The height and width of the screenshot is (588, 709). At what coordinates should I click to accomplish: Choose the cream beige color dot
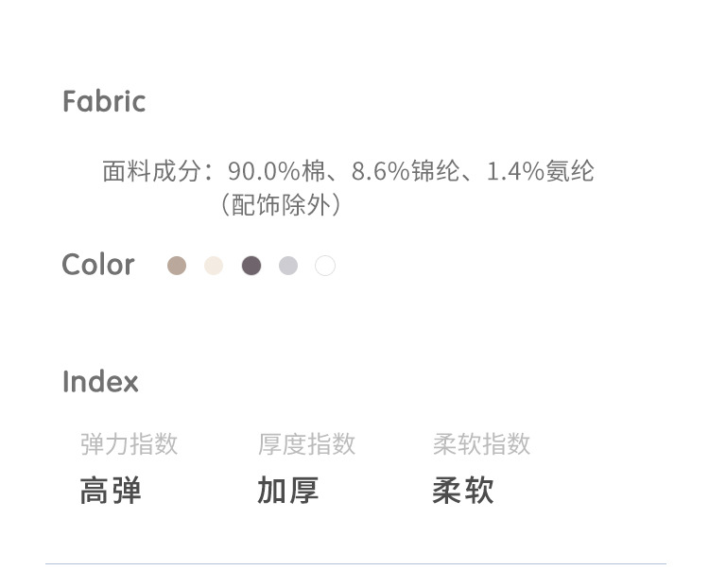tap(214, 266)
